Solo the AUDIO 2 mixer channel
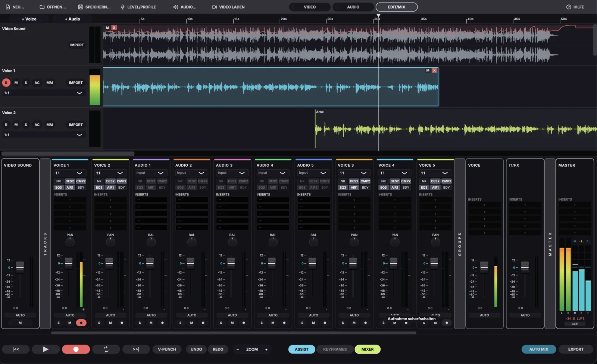 (180, 323)
